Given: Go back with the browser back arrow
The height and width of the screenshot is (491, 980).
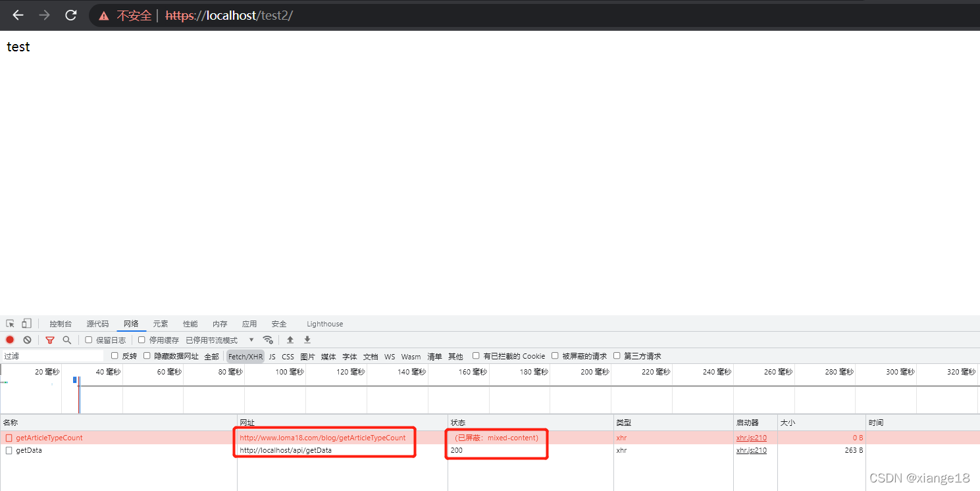Looking at the screenshot, I should [x=18, y=15].
